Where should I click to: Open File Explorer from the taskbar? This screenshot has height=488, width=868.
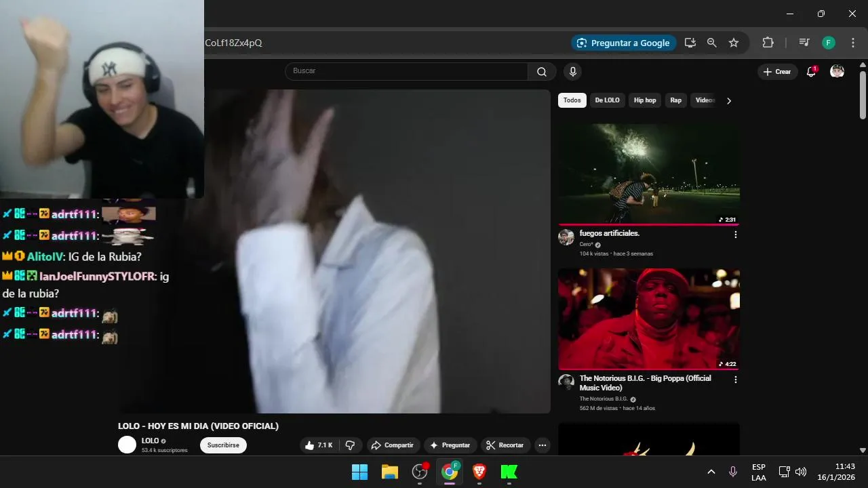point(389,472)
